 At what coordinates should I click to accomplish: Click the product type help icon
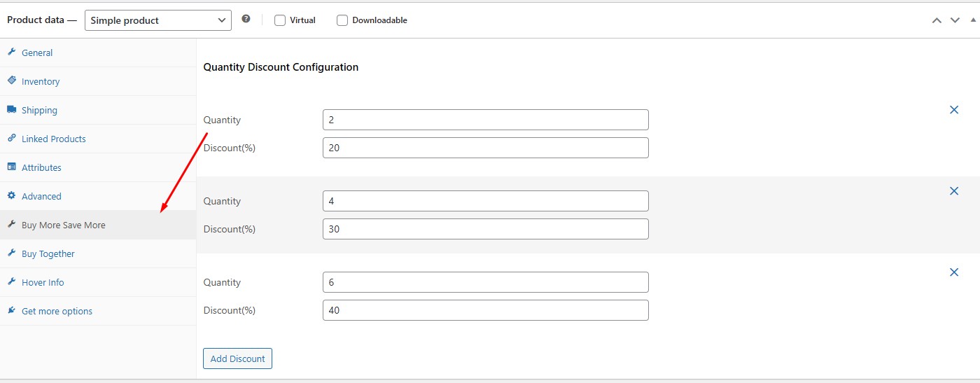246,20
